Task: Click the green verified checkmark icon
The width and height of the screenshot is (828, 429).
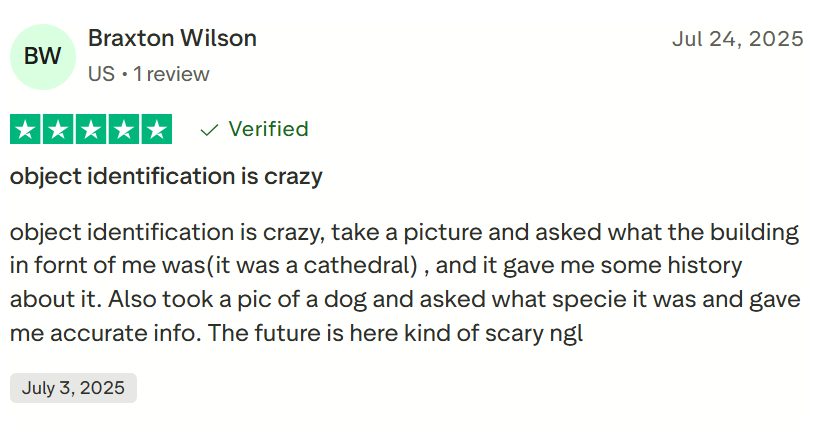Action: (209, 130)
